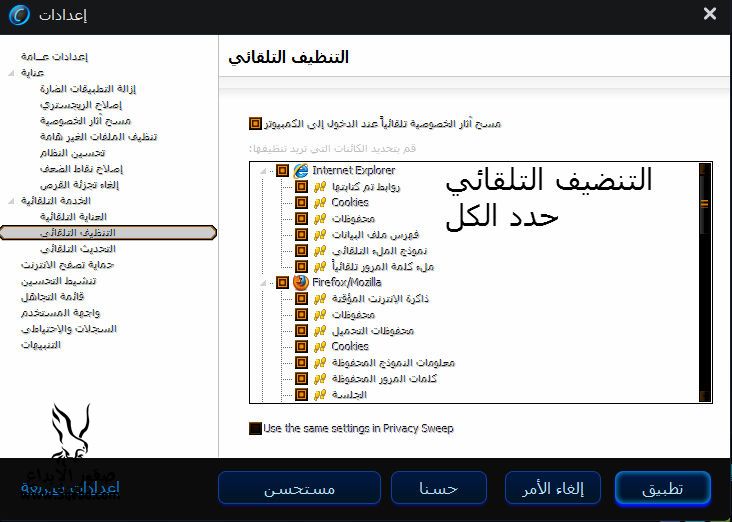Click footprint icon beside فهرس ملف البيانات
This screenshot has width=732, height=522.
tap(320, 234)
